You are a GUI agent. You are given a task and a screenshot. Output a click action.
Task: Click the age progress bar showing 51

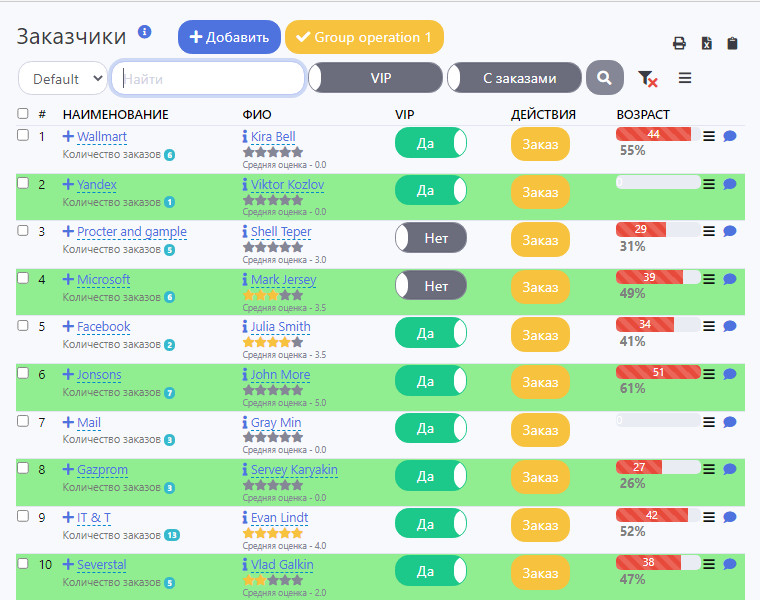[x=658, y=372]
